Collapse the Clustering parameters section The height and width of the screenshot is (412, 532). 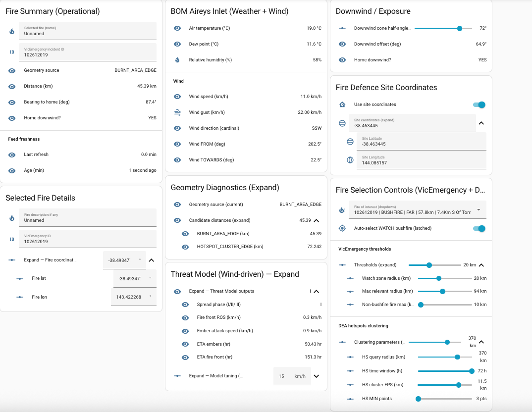pos(481,342)
